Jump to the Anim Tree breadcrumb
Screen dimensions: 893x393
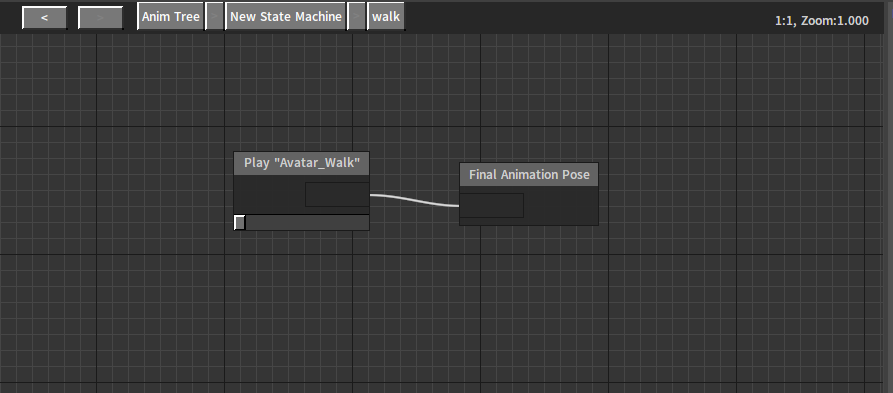tap(171, 17)
